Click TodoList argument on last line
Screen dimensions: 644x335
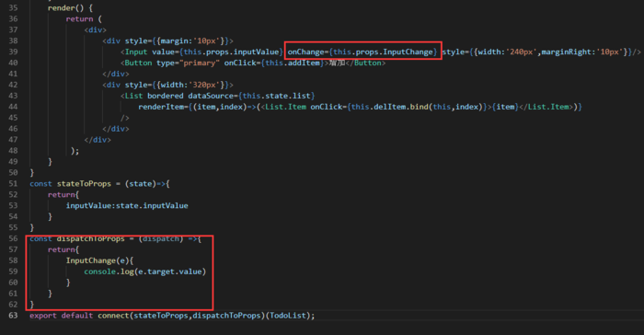coord(287,316)
